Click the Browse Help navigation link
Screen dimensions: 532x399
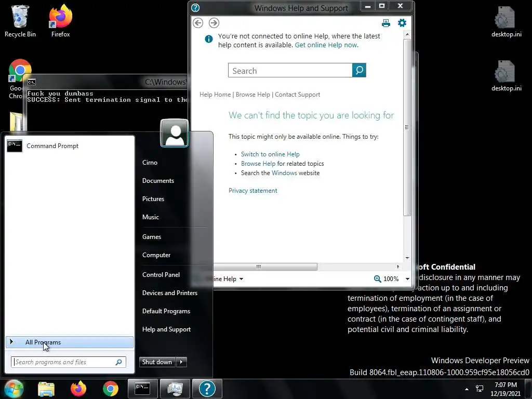coord(253,95)
